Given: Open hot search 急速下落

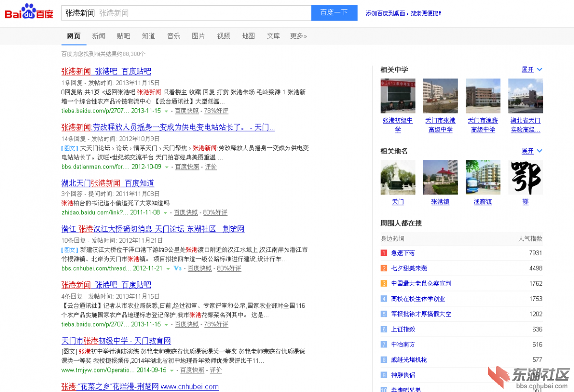Looking at the screenshot, I should (x=403, y=253).
